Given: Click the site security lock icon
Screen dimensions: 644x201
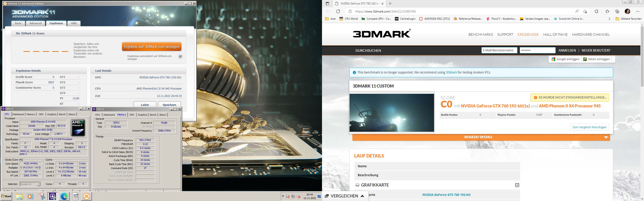Looking at the screenshot, I should tap(350, 11).
